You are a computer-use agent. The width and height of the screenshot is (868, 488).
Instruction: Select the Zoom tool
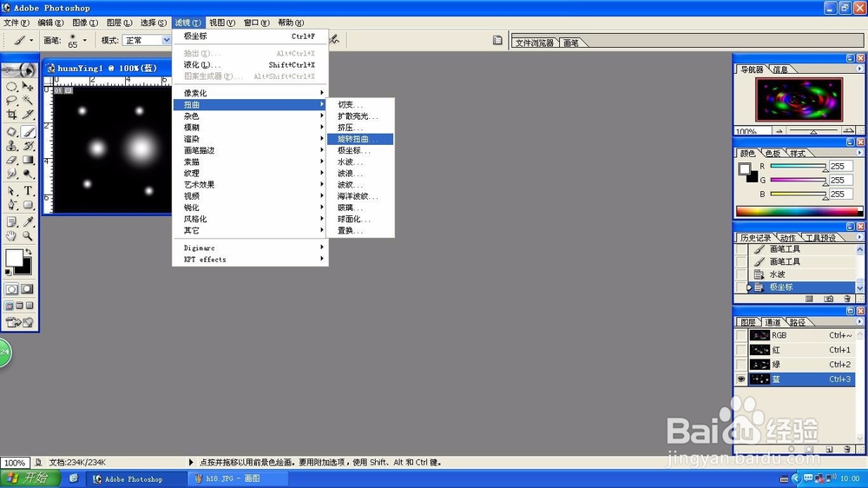coord(28,236)
